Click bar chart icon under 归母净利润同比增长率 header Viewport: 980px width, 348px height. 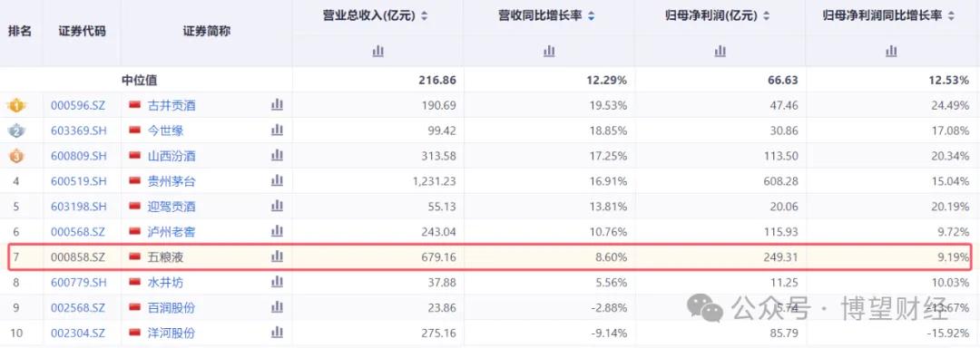click(x=891, y=51)
